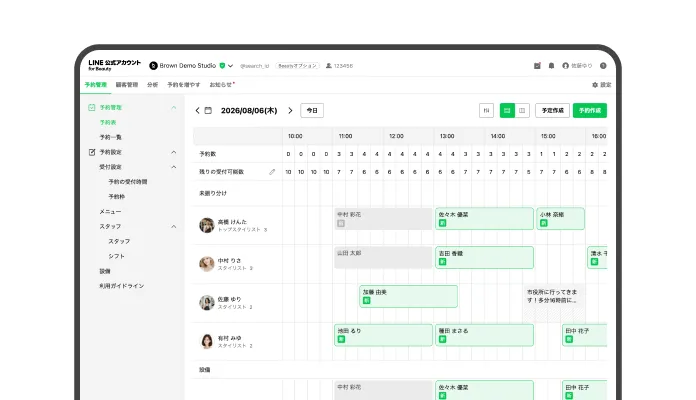
Task: Collapse the 予約設定 sidebar section chevron
Action: pos(174,152)
